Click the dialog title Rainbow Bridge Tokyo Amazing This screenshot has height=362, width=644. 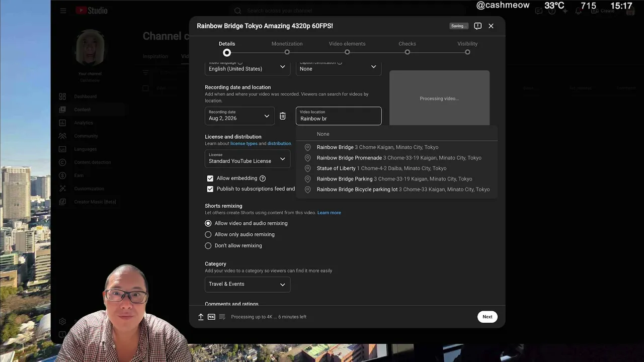(x=265, y=26)
